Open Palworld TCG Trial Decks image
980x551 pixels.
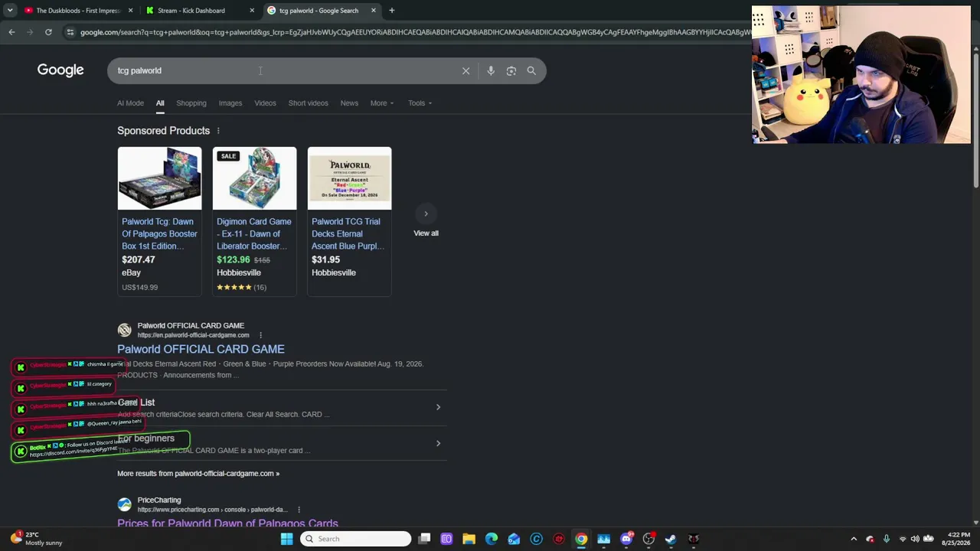349,178
